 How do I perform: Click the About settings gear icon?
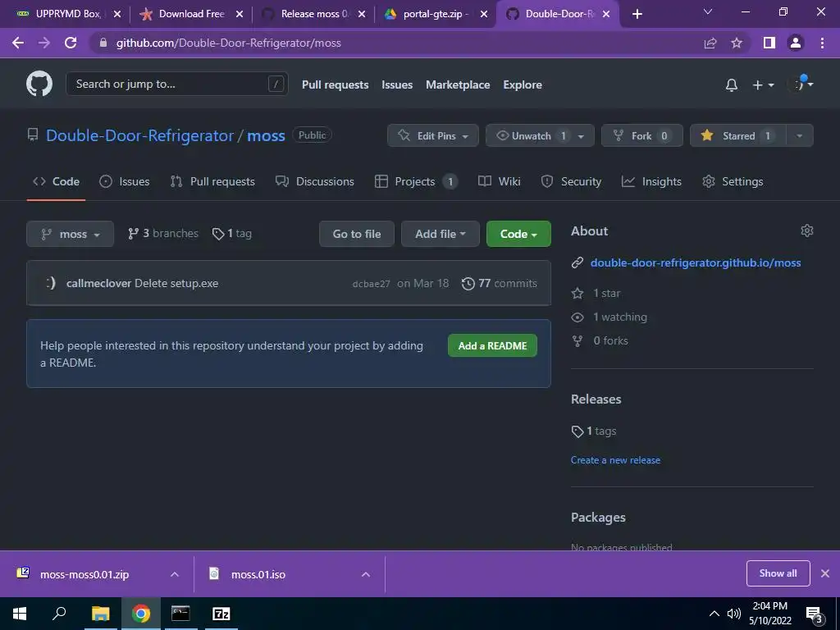(x=807, y=231)
